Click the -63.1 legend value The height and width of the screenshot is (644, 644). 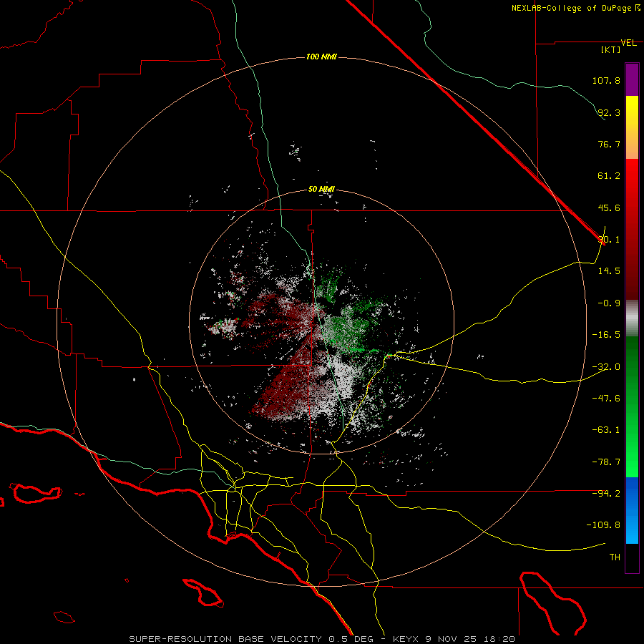click(606, 430)
